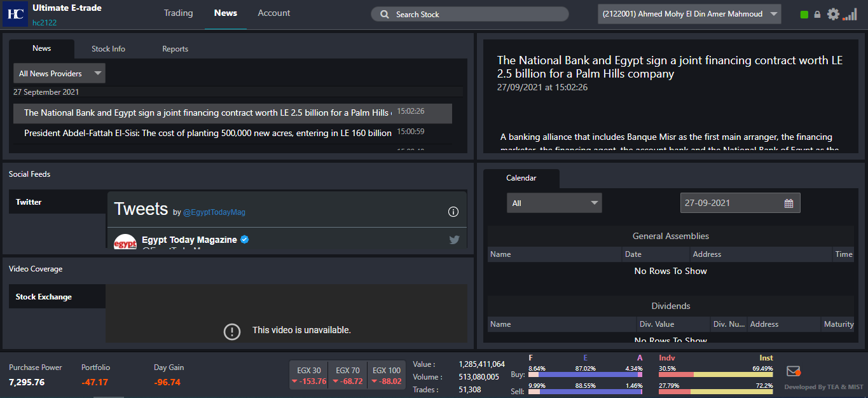The width and height of the screenshot is (868, 398).
Task: Switch to the Reports tab
Action: (x=175, y=49)
